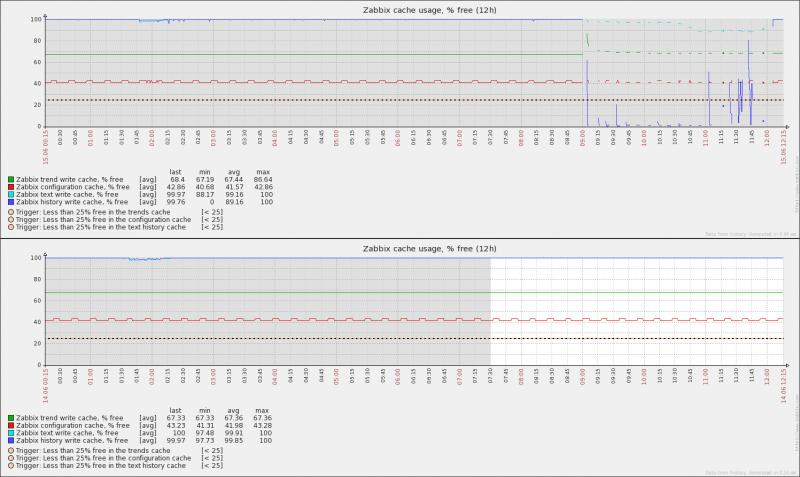Click the green trend write cache swatch in the 14.06 graph legend
Screen dimensions: 800x477
click(11, 418)
